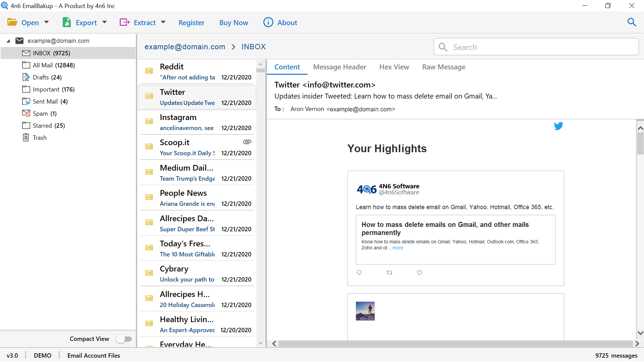Click the Register button
The width and height of the screenshot is (644, 362).
191,22
